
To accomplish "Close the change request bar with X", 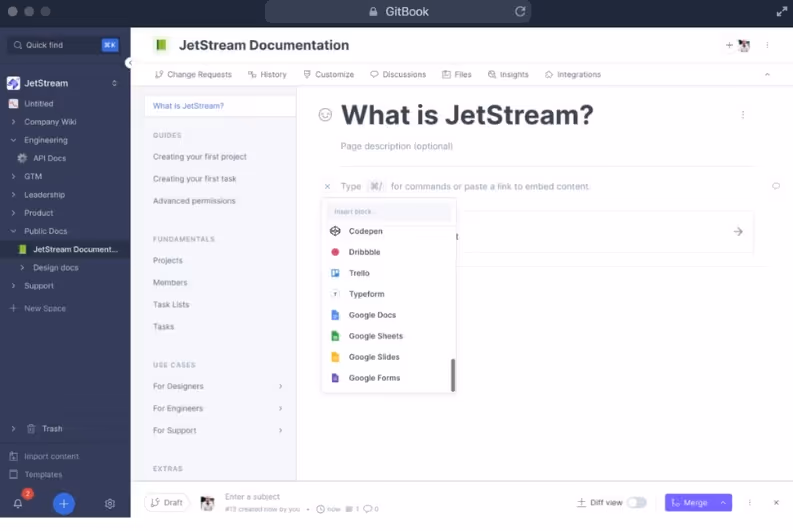I will pos(776,503).
